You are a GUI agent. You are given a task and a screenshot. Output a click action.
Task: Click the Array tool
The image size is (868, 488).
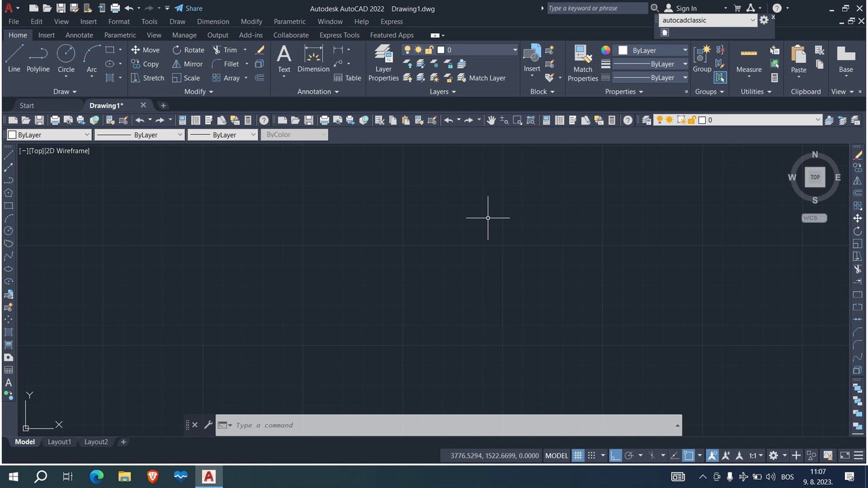[x=226, y=78]
